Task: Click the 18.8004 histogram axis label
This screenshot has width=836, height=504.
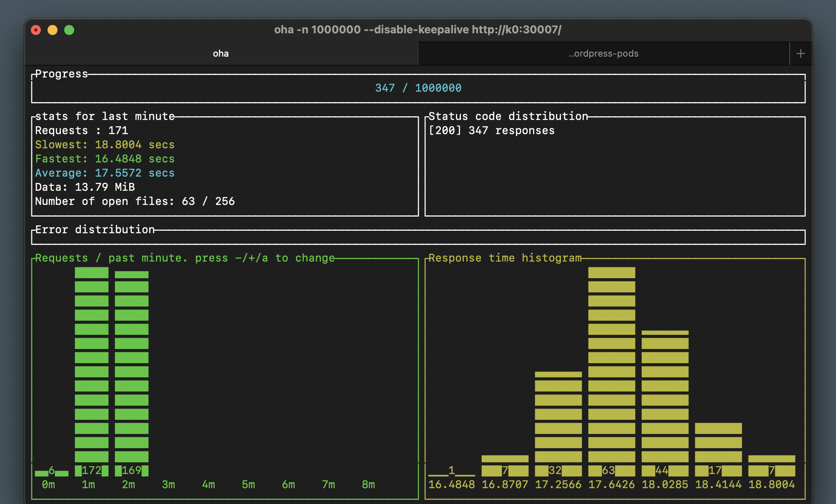Action: click(x=772, y=484)
